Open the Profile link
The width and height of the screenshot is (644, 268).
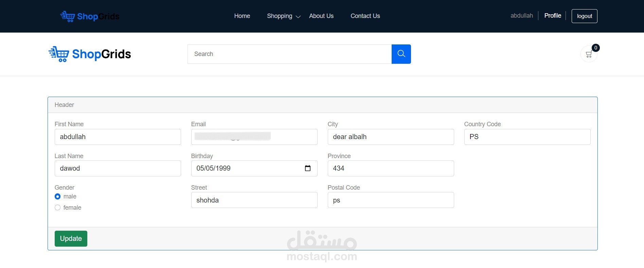553,16
